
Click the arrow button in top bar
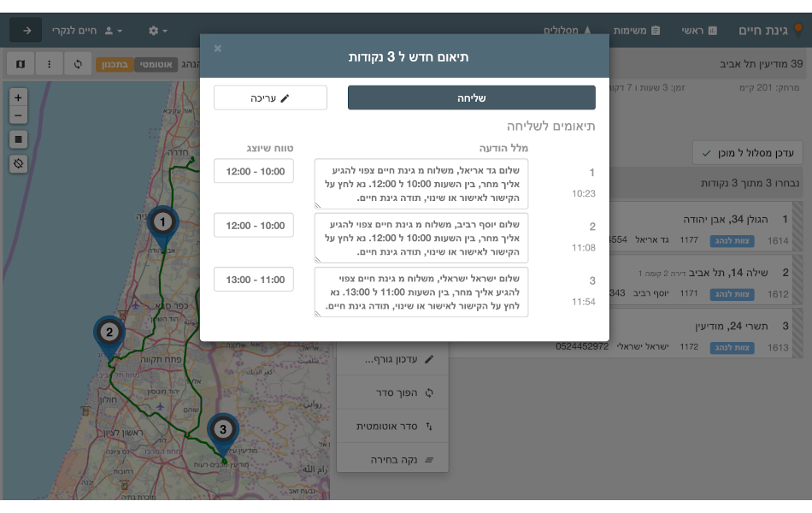pos(26,31)
